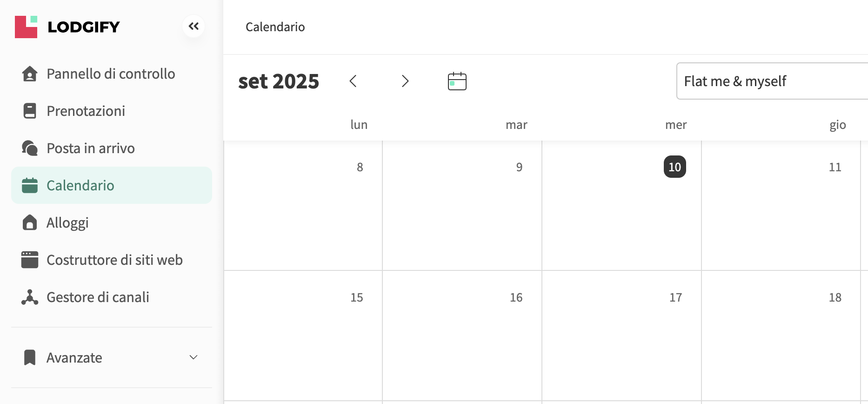Select the Alloggi house icon
The image size is (868, 404).
30,222
